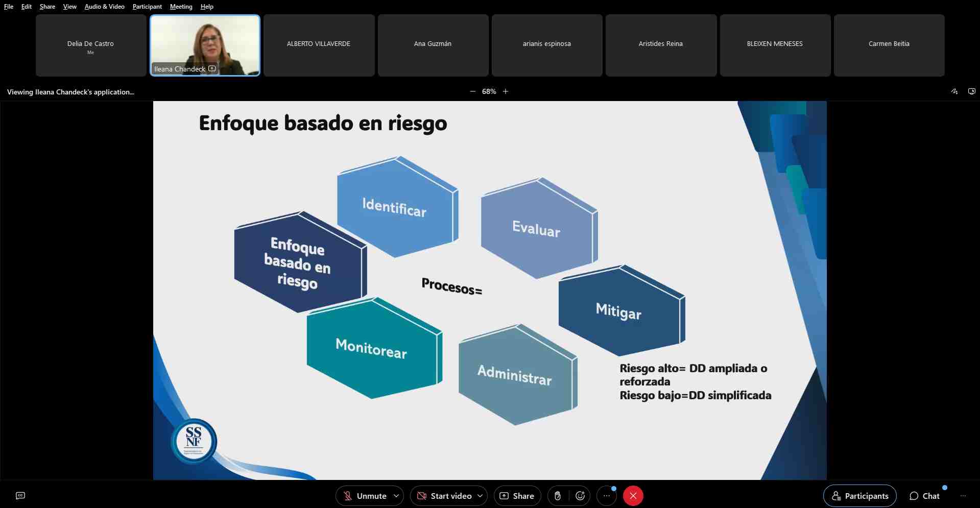Toggle the Participants panel
The width and height of the screenshot is (980, 508).
(860, 496)
